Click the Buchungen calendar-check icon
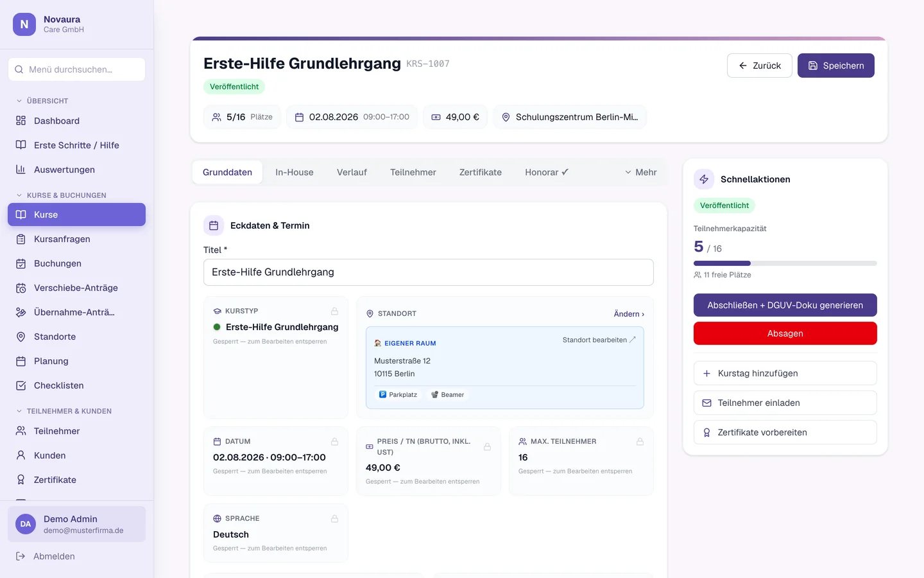The width and height of the screenshot is (924, 578). [21, 263]
